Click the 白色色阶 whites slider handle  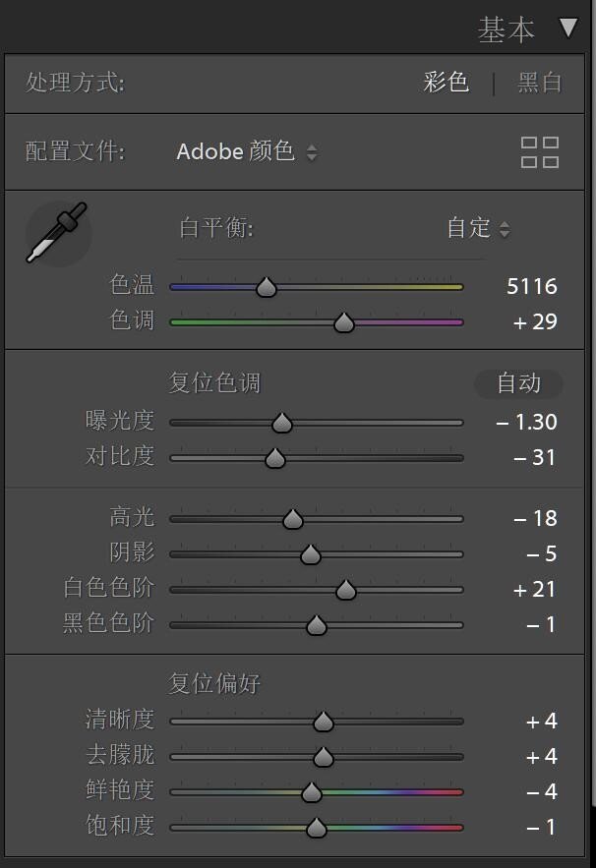345,591
